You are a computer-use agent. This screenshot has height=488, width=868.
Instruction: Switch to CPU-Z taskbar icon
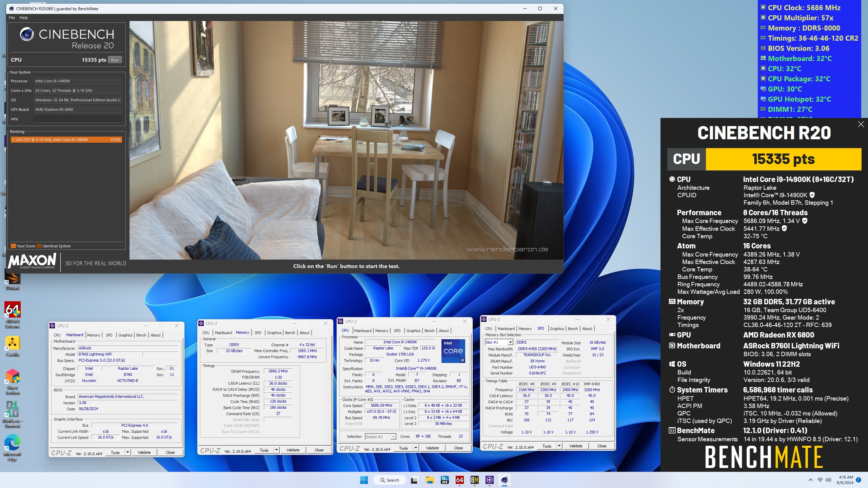[489, 480]
